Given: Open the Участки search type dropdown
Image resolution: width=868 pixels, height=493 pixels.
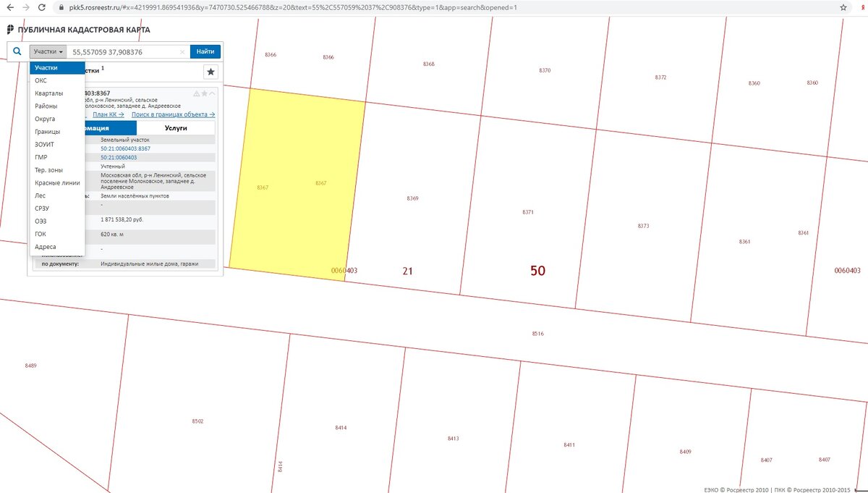Looking at the screenshot, I should click(x=48, y=51).
